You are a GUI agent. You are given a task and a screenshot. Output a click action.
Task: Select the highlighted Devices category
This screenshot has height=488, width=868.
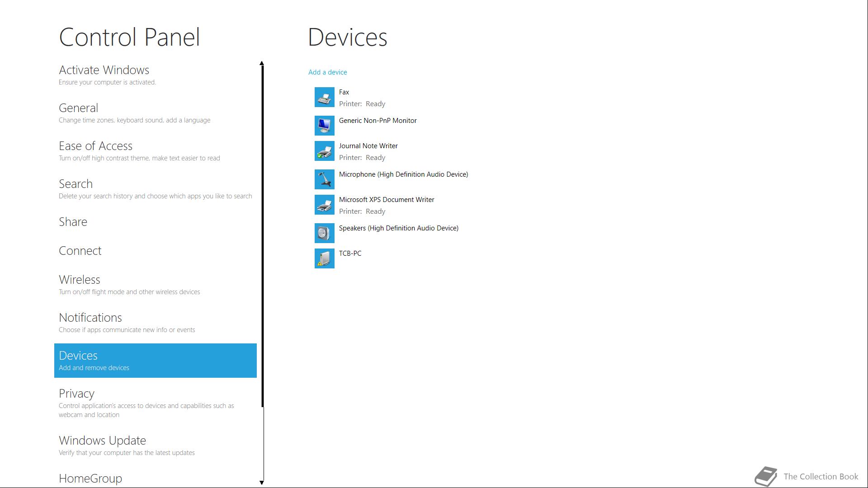[156, 361]
